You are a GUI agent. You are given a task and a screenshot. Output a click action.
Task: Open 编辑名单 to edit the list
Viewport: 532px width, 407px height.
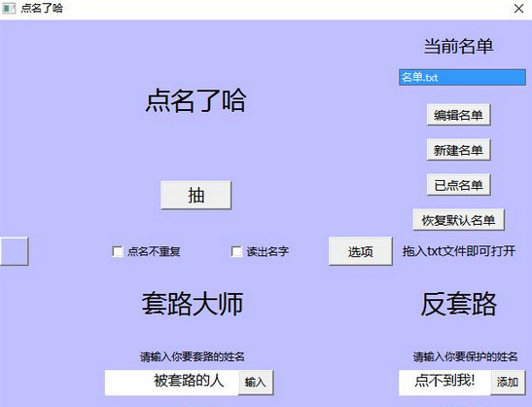pos(458,115)
